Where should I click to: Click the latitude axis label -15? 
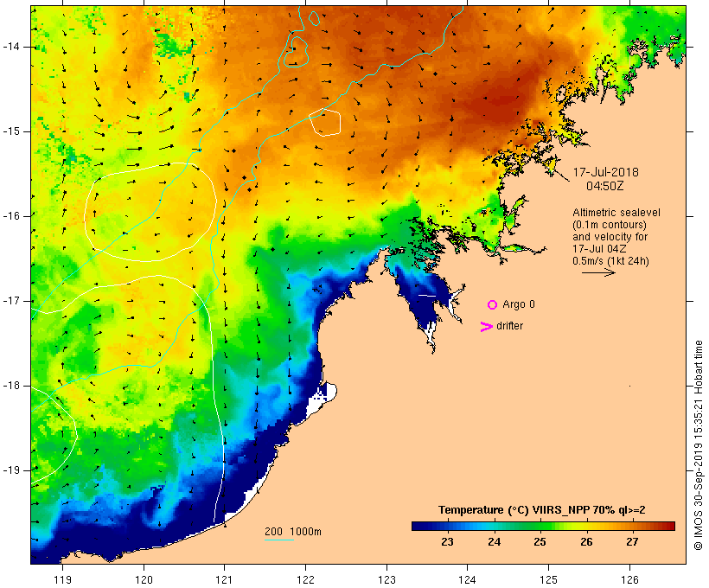(11, 131)
